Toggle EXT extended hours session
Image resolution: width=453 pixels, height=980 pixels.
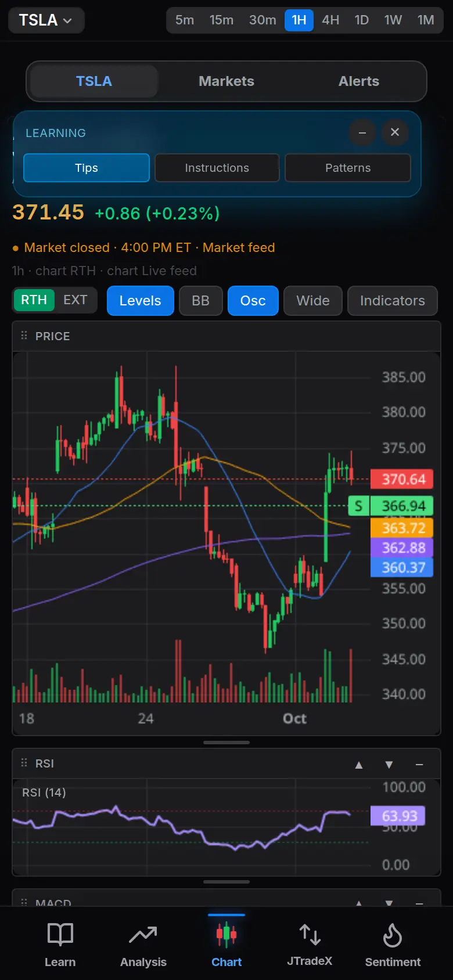coord(75,300)
